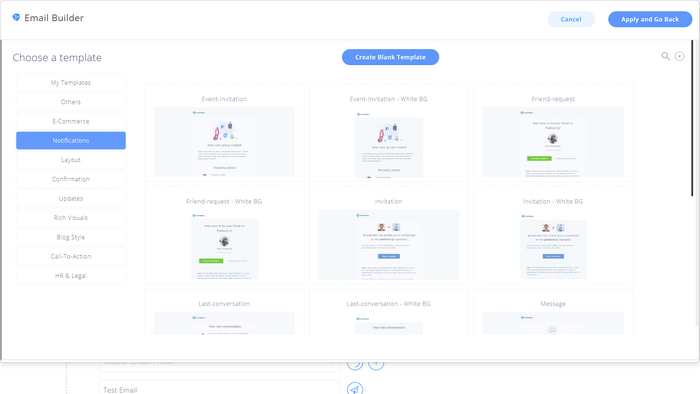Click the plus icon beside sender profile
The width and height of the screenshot is (700, 394).
[376, 365]
